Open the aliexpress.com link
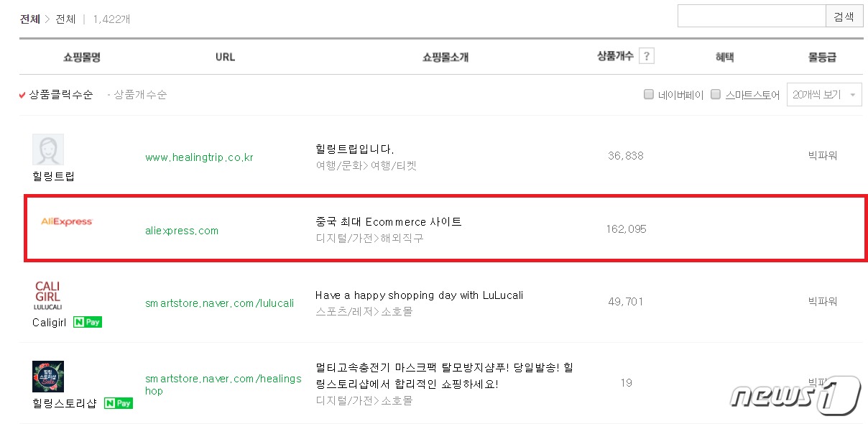 point(181,230)
